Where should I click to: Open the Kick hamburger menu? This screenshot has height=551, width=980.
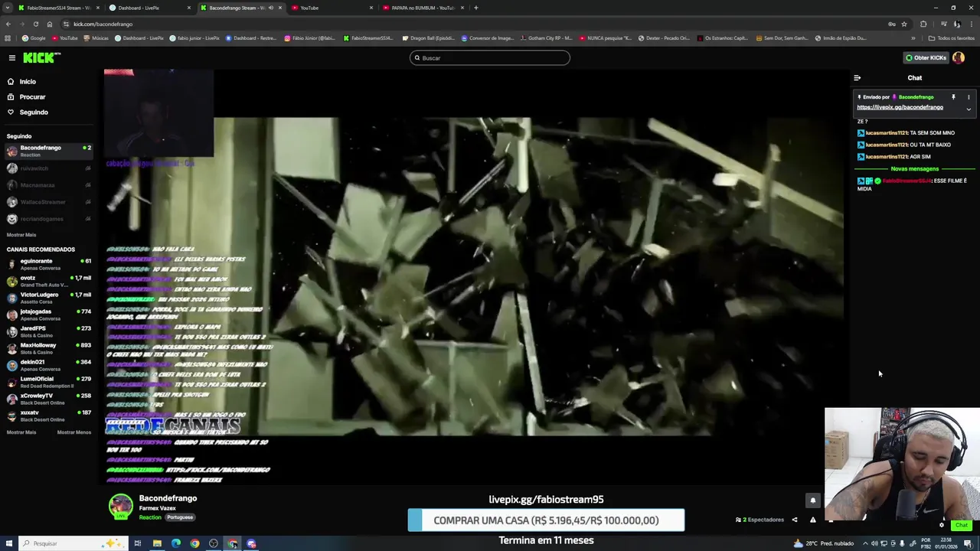[12, 57]
